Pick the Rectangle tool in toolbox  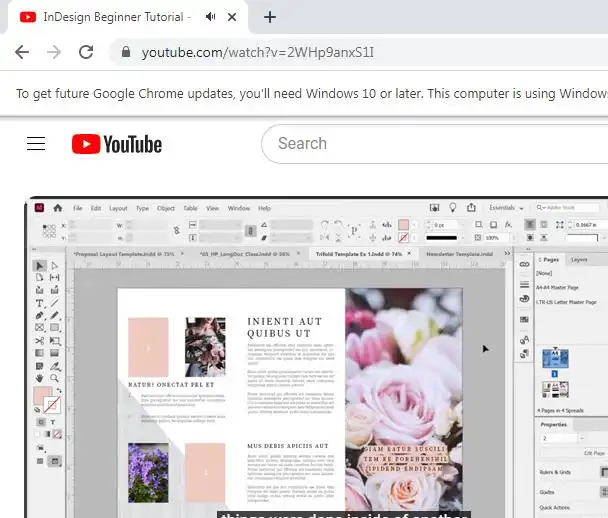[x=55, y=328]
